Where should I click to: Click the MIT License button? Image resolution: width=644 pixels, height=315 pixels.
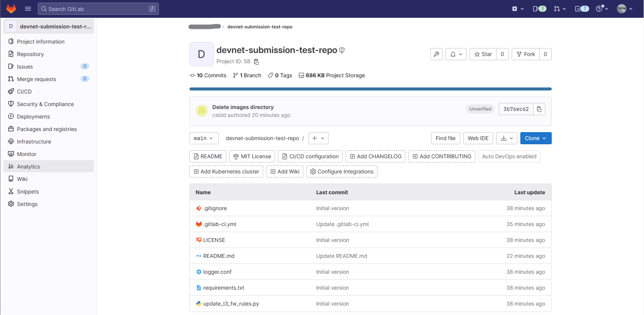252,156
